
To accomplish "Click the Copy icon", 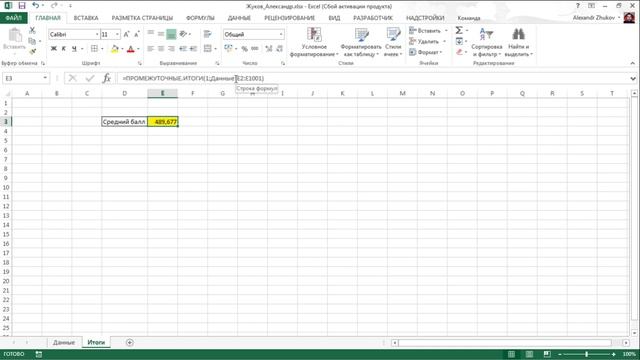I will (32, 41).
